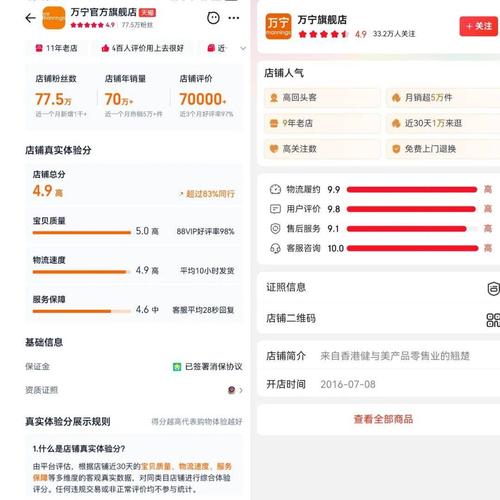This screenshot has height=500, width=500.
Task: Open the smiley face customer service icon
Action: coord(213,18)
